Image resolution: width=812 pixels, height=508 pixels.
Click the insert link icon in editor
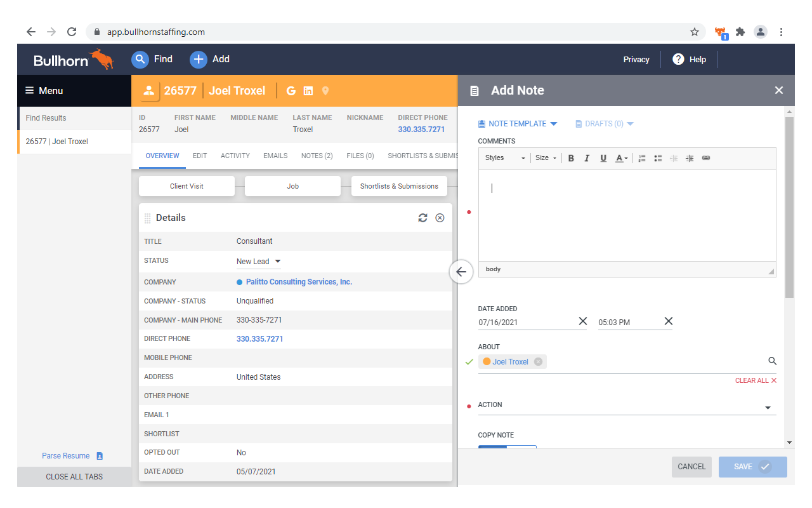click(706, 158)
